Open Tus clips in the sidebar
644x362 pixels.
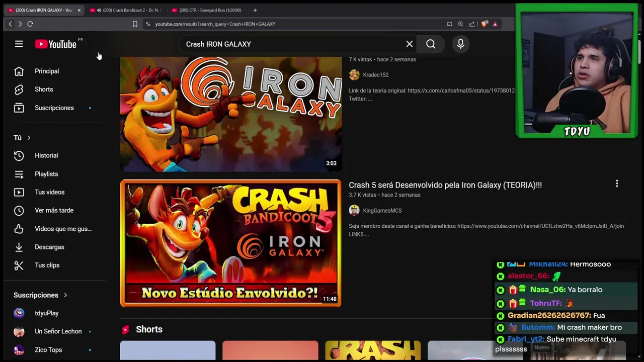[47, 265]
